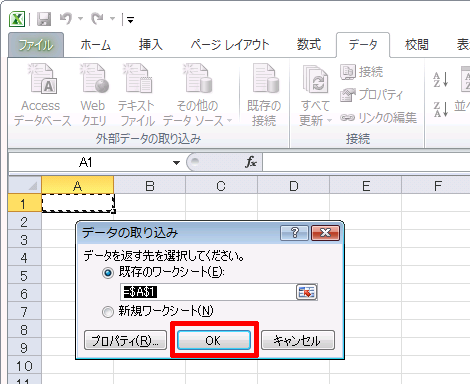This screenshot has width=470, height=384.
Task: Close the データの取り込み dialog
Action: coord(325,233)
